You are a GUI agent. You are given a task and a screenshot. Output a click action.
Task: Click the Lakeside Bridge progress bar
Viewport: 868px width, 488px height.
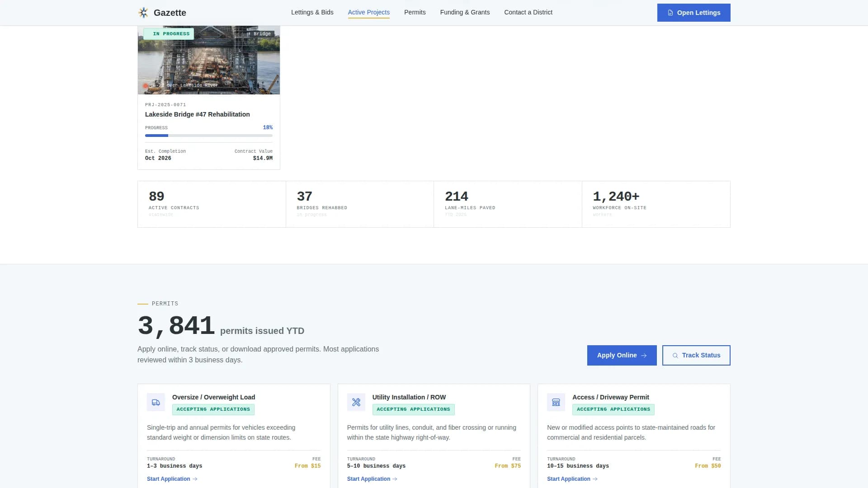tap(209, 136)
